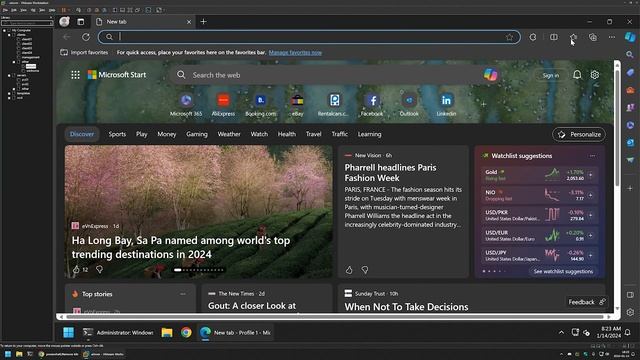Click the Personalize button
Viewport: 640px width, 360px height.
[579, 134]
